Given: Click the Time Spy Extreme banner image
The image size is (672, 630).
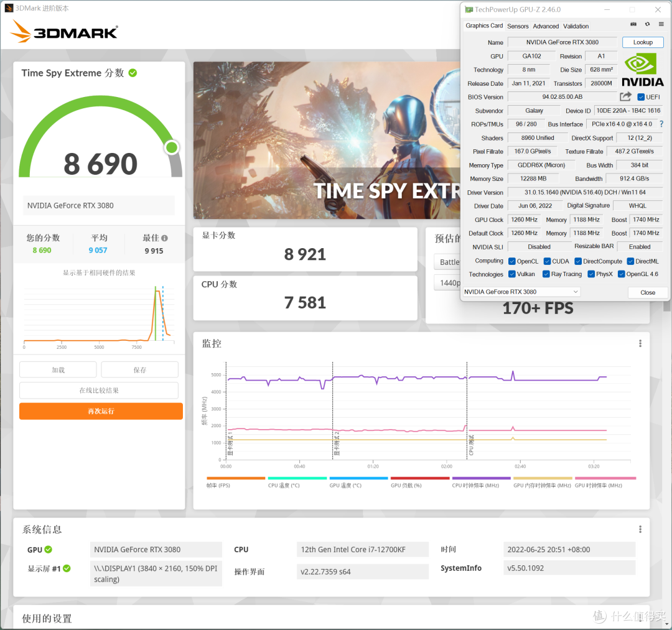Looking at the screenshot, I should (327, 140).
